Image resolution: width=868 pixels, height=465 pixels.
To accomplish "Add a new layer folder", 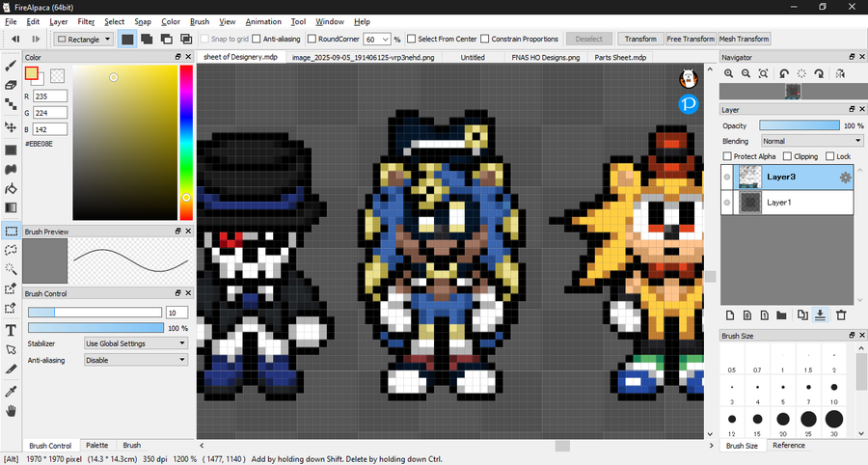I will click(x=781, y=315).
